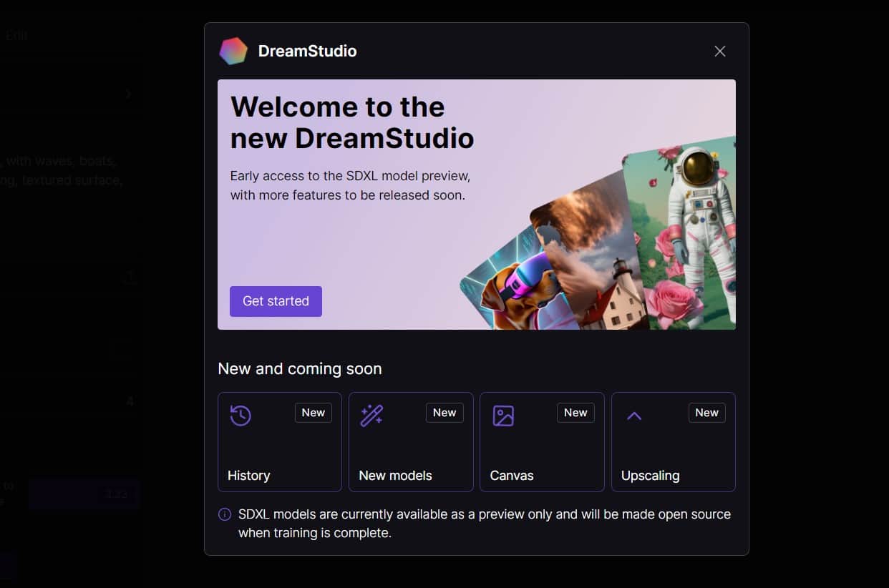Click the History clock icon
The width and height of the screenshot is (889, 588).
pos(241,416)
